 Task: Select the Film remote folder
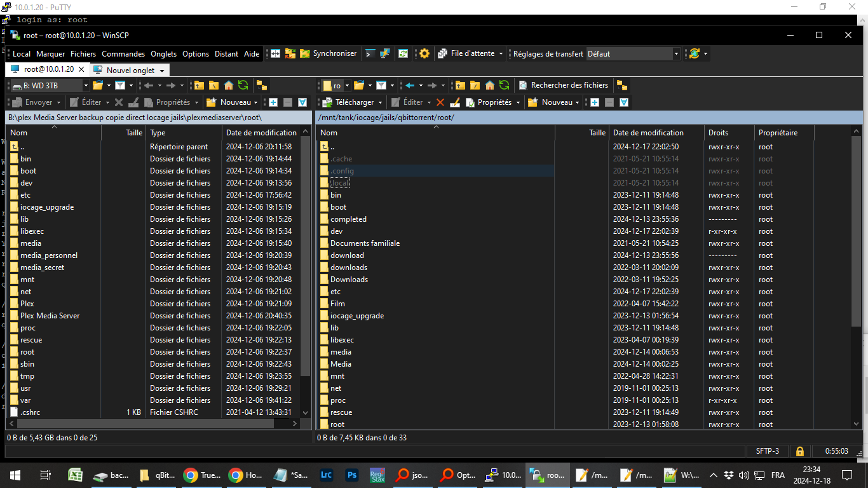coord(337,304)
